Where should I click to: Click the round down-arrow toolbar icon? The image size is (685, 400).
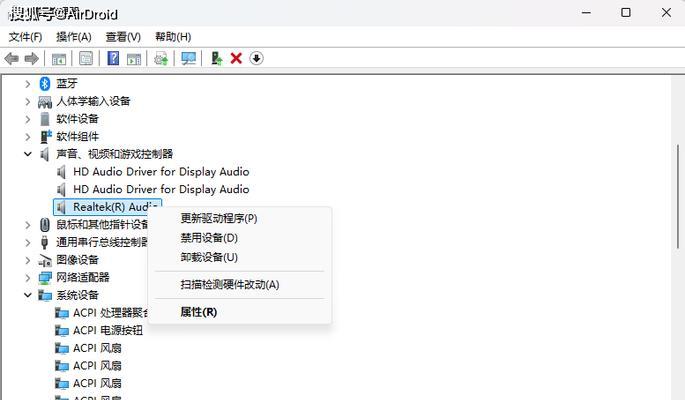pos(256,58)
